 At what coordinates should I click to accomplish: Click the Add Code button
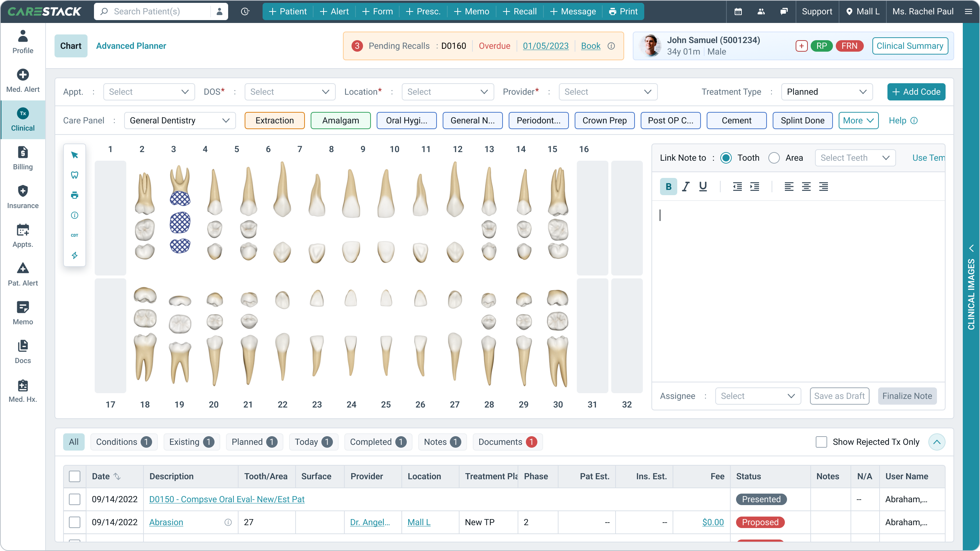[x=916, y=92]
